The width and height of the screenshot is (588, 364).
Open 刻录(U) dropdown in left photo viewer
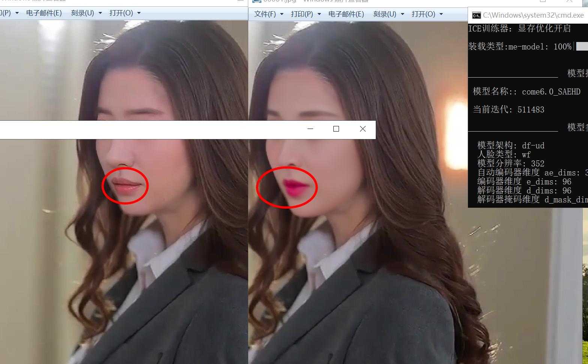pyautogui.click(x=86, y=13)
